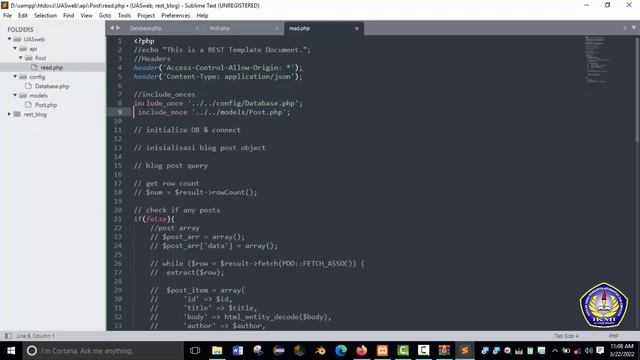The width and height of the screenshot is (640, 360).
Task: Open XAMPP from the taskbar
Action: pyautogui.click(x=382, y=351)
